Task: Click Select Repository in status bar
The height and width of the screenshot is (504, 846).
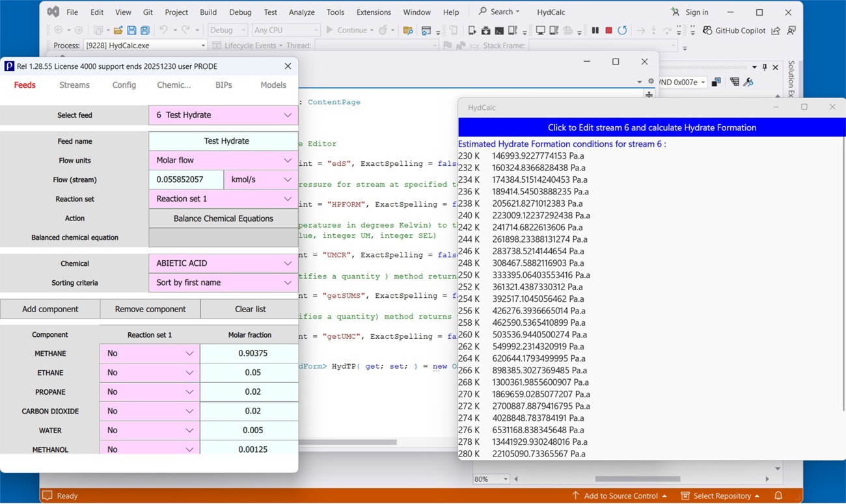Action: pyautogui.click(x=720, y=496)
